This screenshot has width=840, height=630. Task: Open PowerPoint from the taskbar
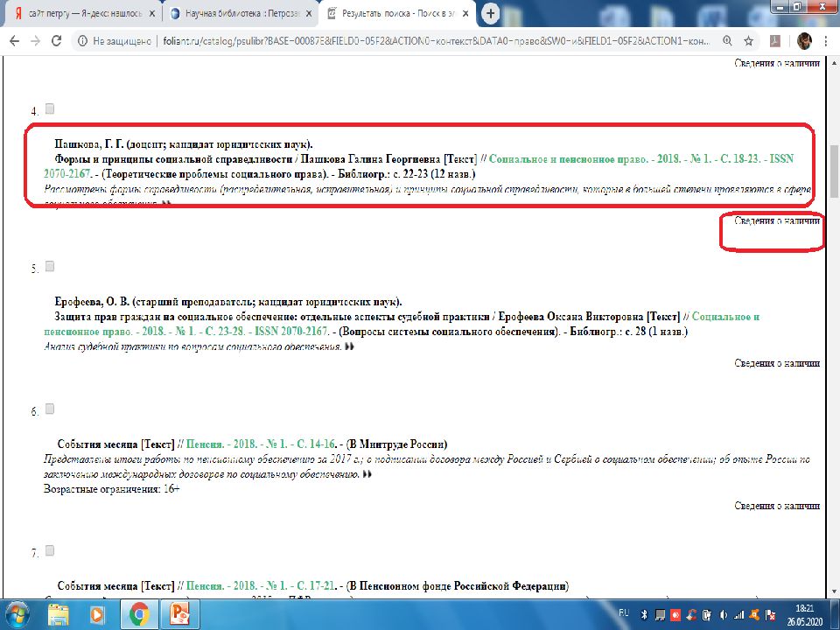point(180,612)
